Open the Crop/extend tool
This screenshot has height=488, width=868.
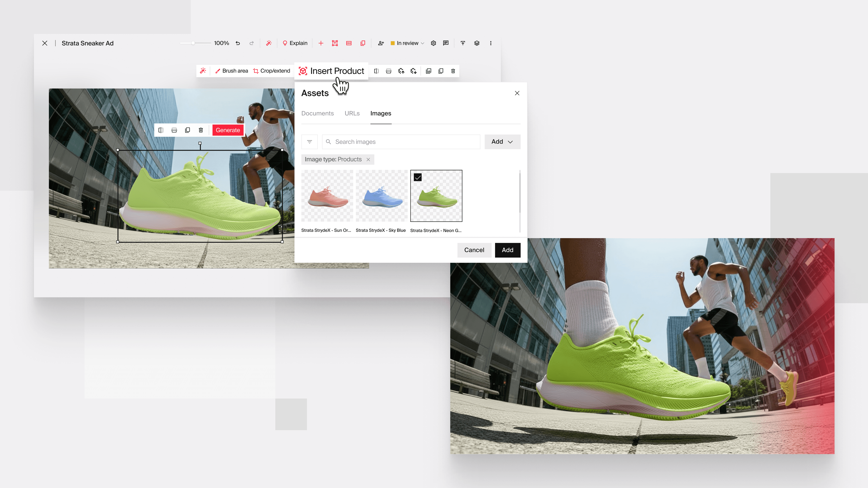click(271, 71)
